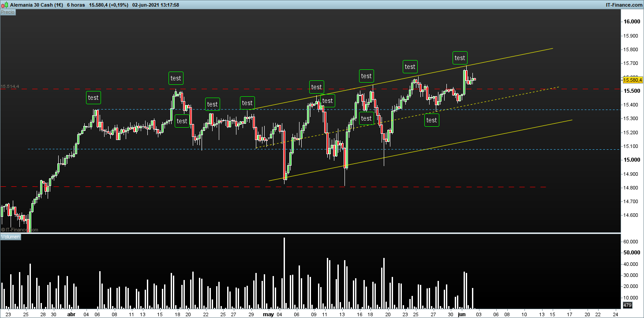Click the 15.514,4 level label on left
The height and width of the screenshot is (318, 644).
pyautogui.click(x=10, y=87)
